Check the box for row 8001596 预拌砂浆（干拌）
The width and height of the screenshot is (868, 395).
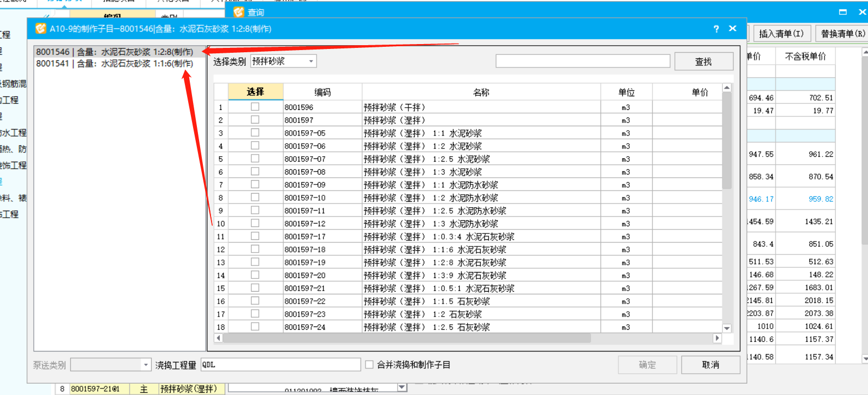pyautogui.click(x=255, y=107)
